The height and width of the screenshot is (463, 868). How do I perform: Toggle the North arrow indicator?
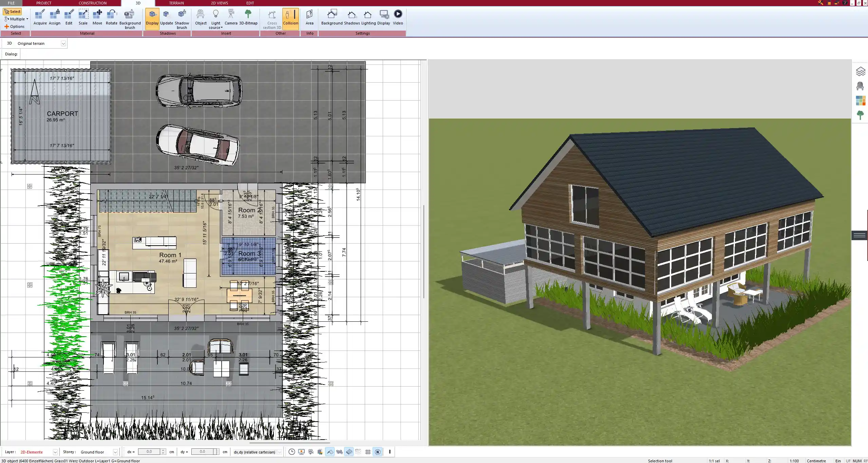click(x=378, y=452)
